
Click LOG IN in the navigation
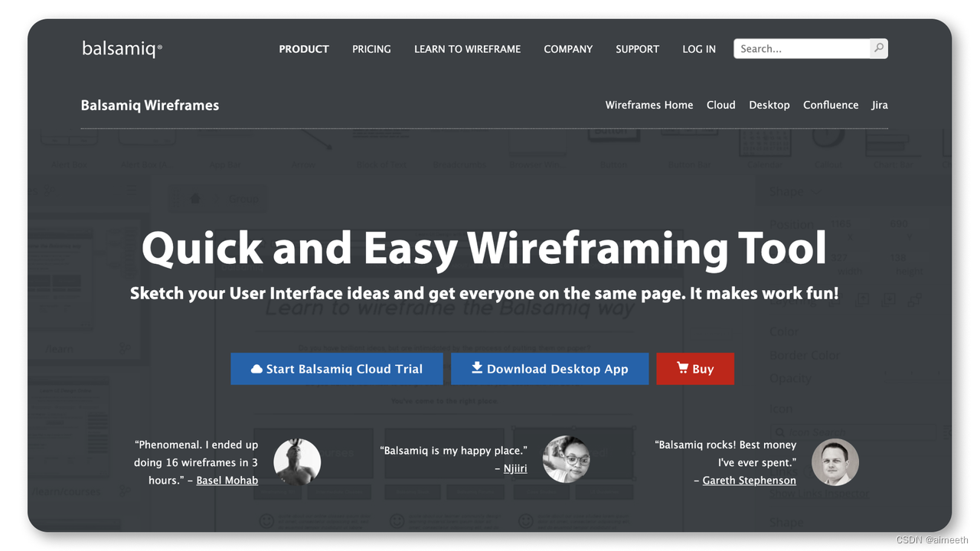(x=699, y=49)
